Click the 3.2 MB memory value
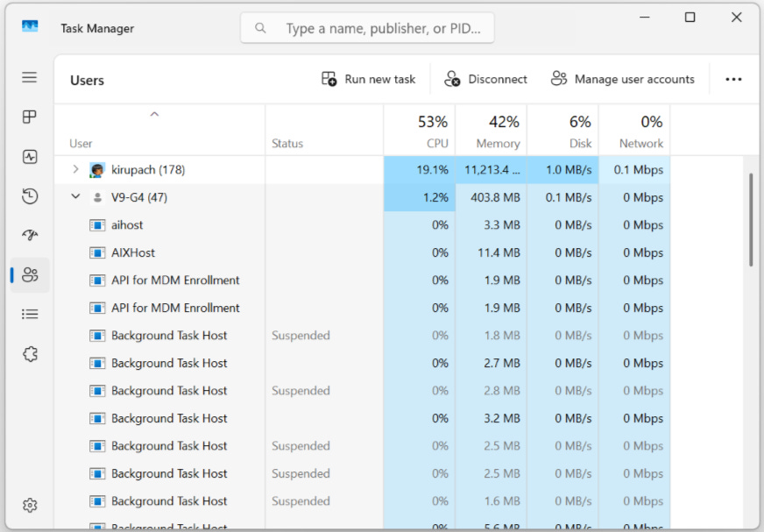The image size is (764, 532). 502,418
